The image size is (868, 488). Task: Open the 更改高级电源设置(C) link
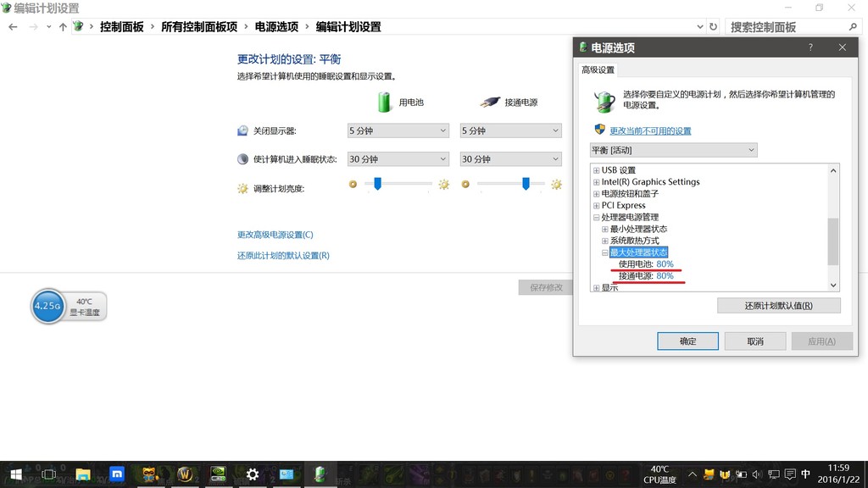click(x=275, y=235)
